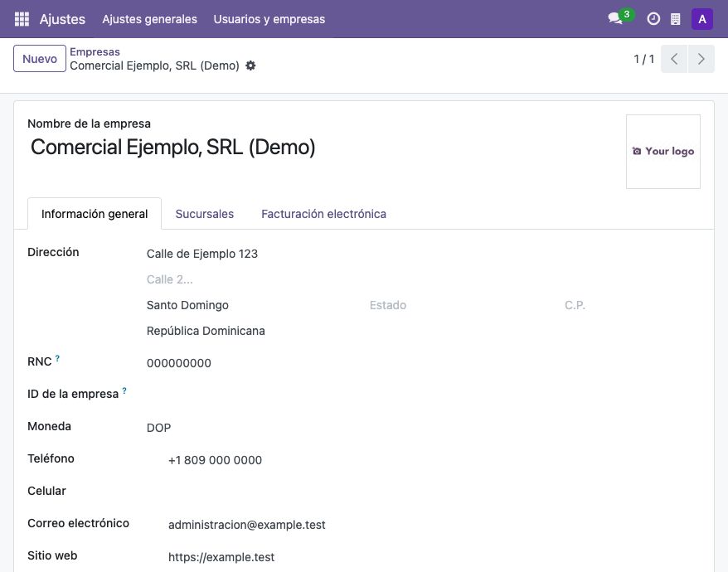Open the gear actions menu
This screenshot has width=728, height=572.
click(x=250, y=65)
